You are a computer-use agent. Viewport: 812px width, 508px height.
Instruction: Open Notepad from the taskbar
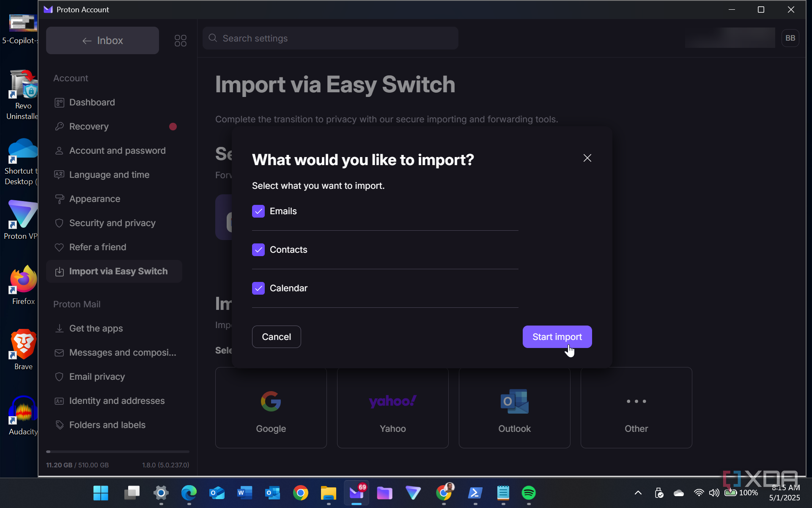[x=503, y=493]
